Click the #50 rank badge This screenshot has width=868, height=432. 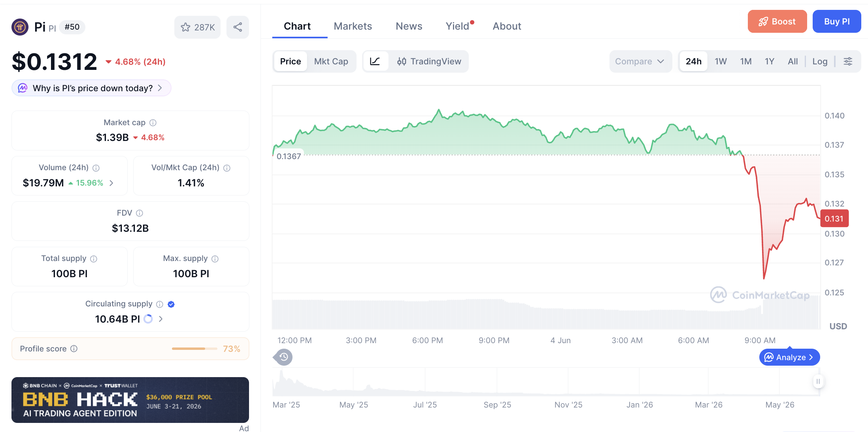point(72,27)
